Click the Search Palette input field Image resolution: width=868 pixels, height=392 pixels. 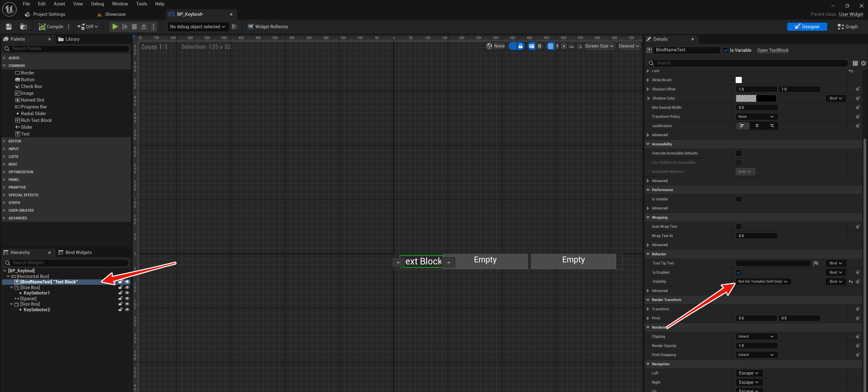[67, 49]
